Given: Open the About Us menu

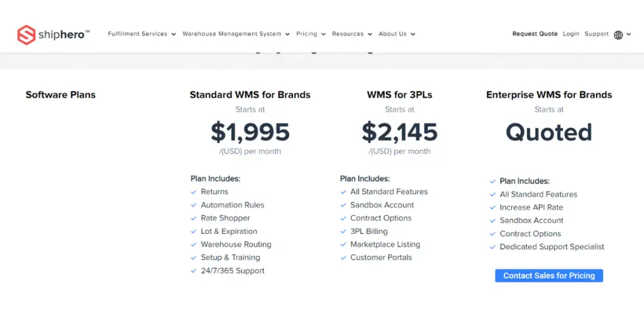Looking at the screenshot, I should [397, 34].
